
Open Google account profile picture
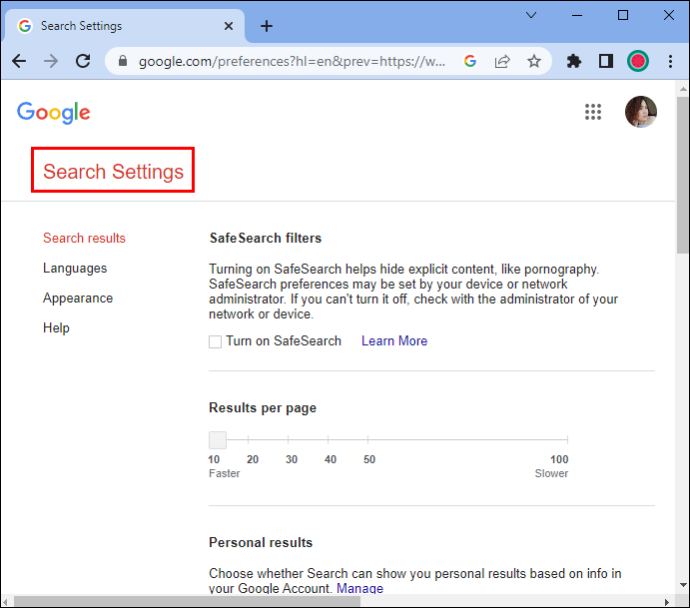point(641,112)
